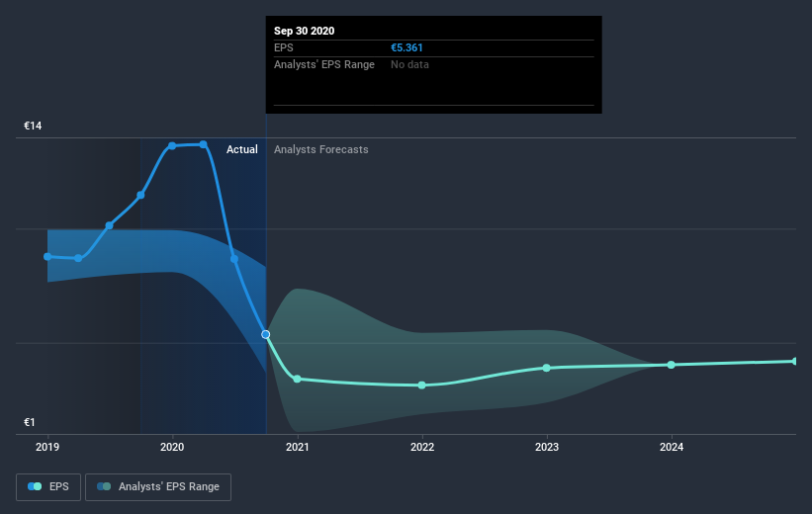
Task: Click the 'EPS' tooltip row label
Action: click(283, 47)
